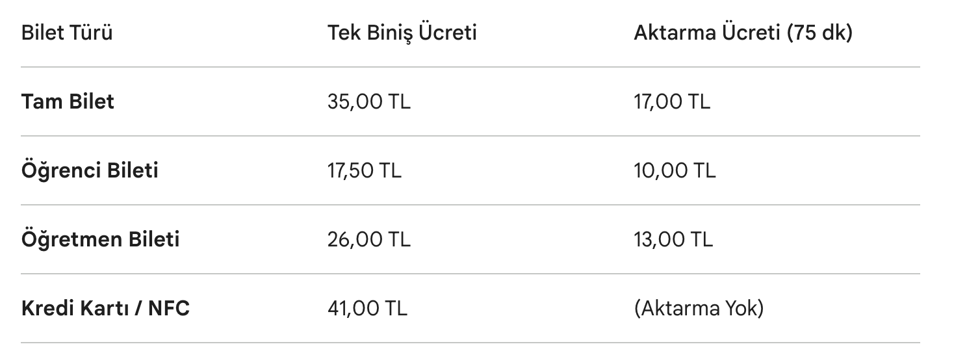Click the divider line below Tam Bilet row

click(x=470, y=136)
